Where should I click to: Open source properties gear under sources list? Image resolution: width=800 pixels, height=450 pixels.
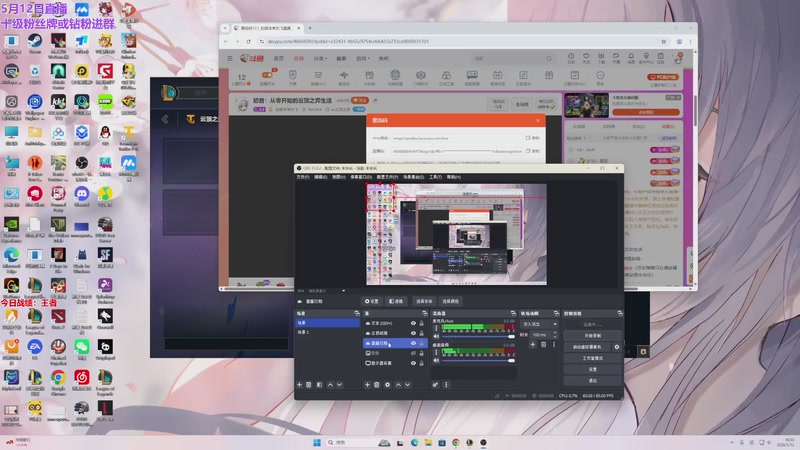[x=387, y=385]
